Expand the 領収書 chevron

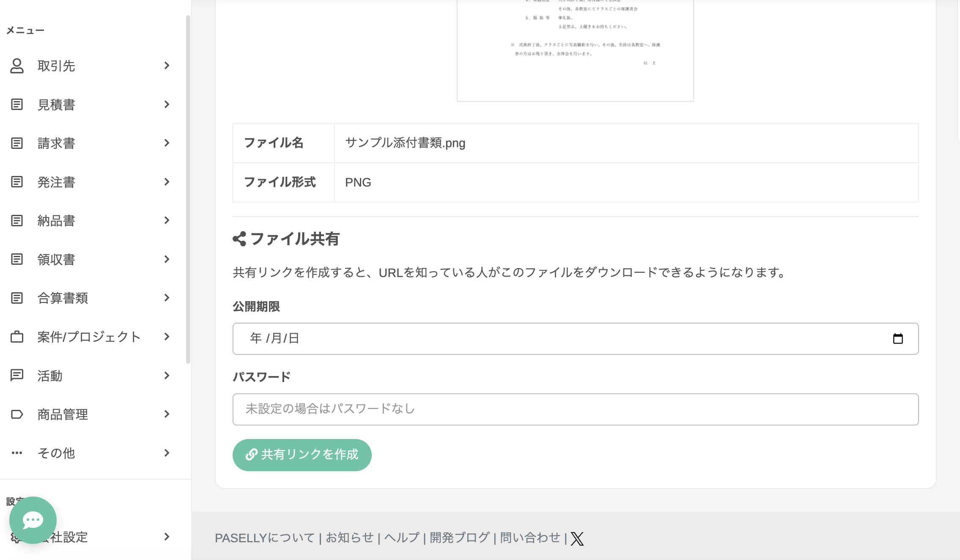tap(167, 259)
